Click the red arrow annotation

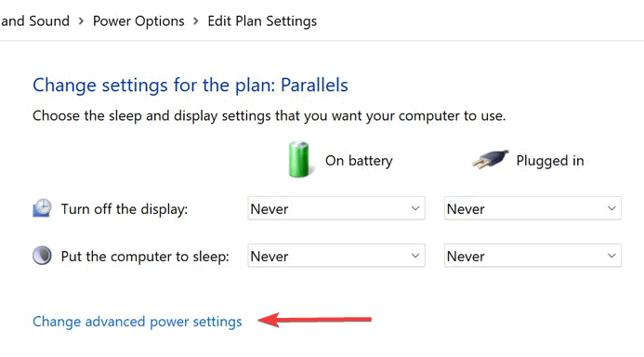point(315,320)
